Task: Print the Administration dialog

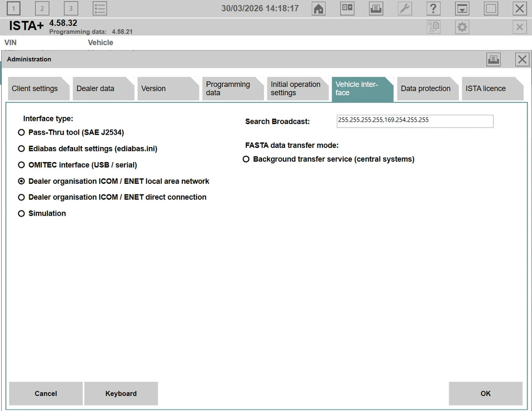Action: tap(493, 59)
